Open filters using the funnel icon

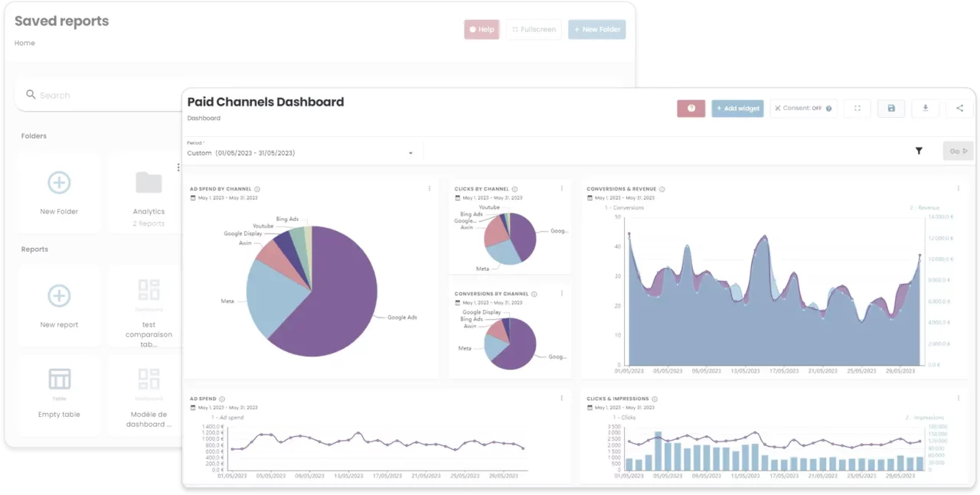pos(919,151)
